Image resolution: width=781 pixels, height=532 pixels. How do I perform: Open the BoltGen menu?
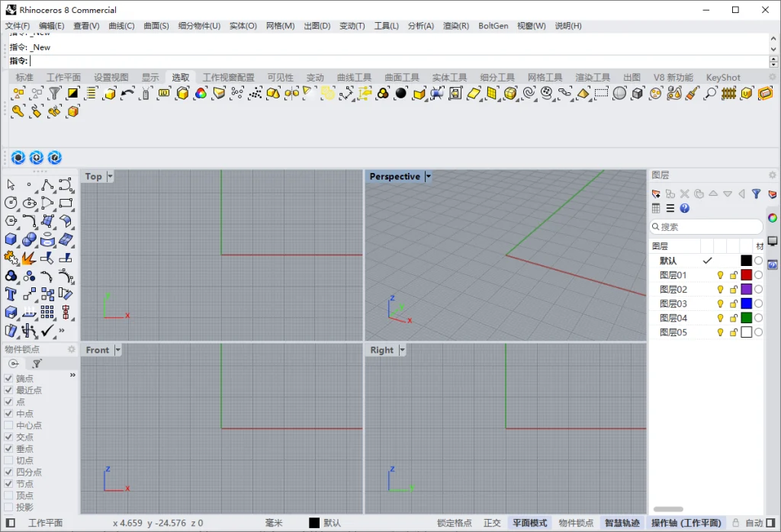click(493, 26)
